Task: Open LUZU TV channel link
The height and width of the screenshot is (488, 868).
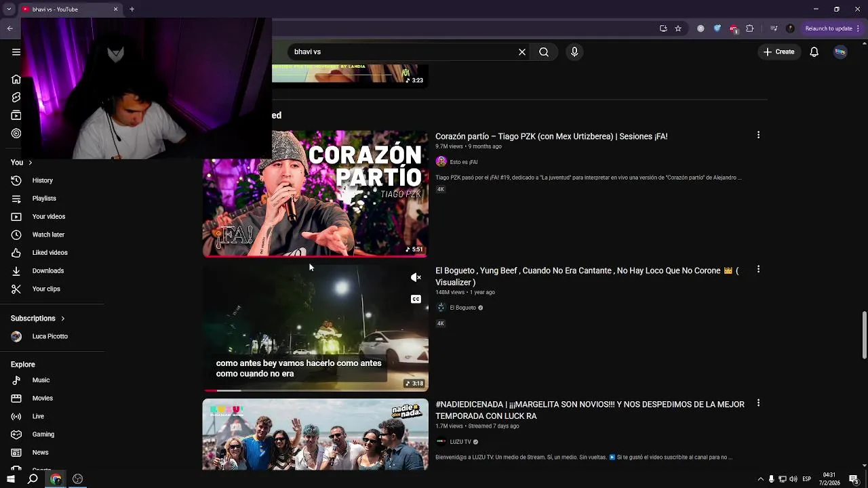Action: coord(460,442)
